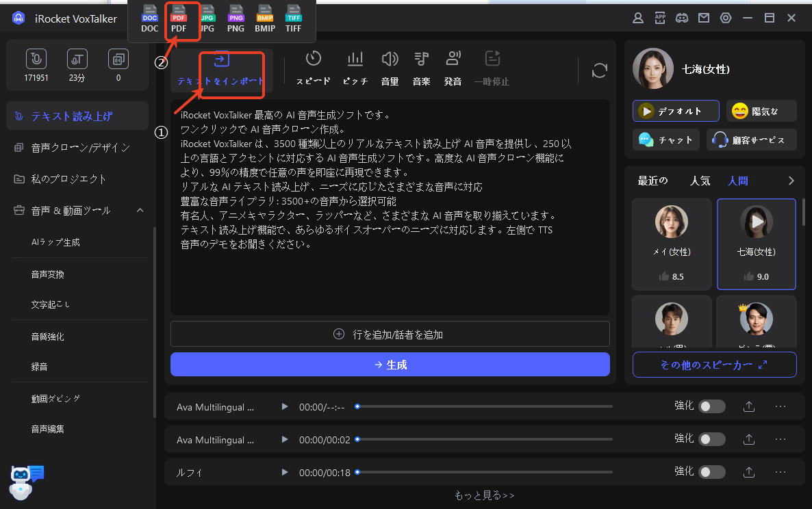Select the DOC import format icon
The image size is (812, 509).
(150, 20)
